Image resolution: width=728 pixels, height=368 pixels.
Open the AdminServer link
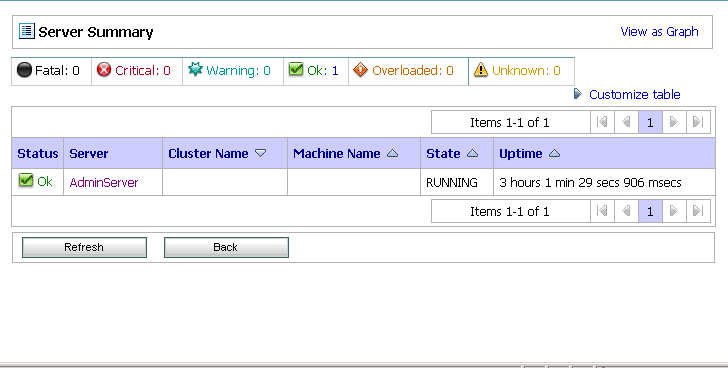(104, 182)
